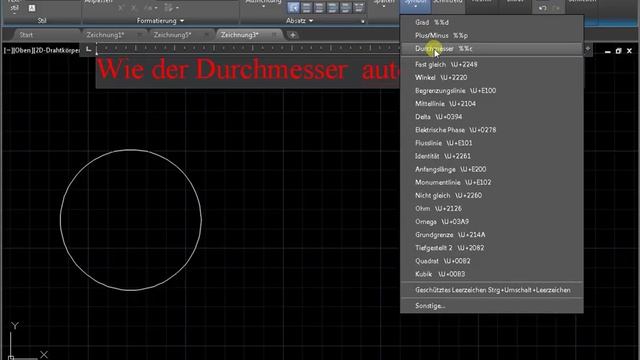640x360 pixels.
Task: Click the tab-stop L marker on ruler
Action: coord(88,50)
